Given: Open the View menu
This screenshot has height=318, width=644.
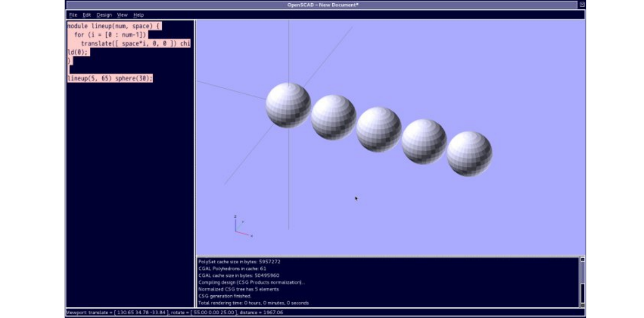Looking at the screenshot, I should 122,15.
